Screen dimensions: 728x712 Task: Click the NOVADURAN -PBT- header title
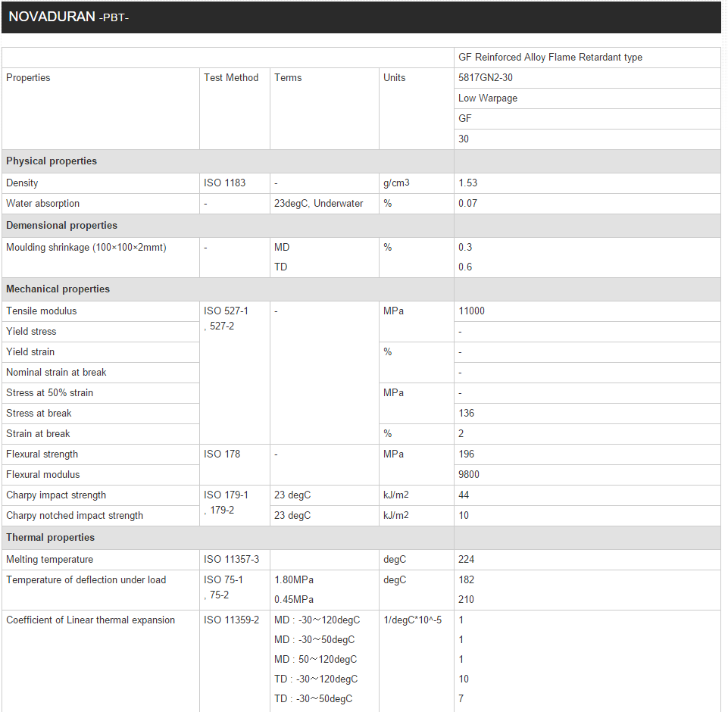coord(68,17)
